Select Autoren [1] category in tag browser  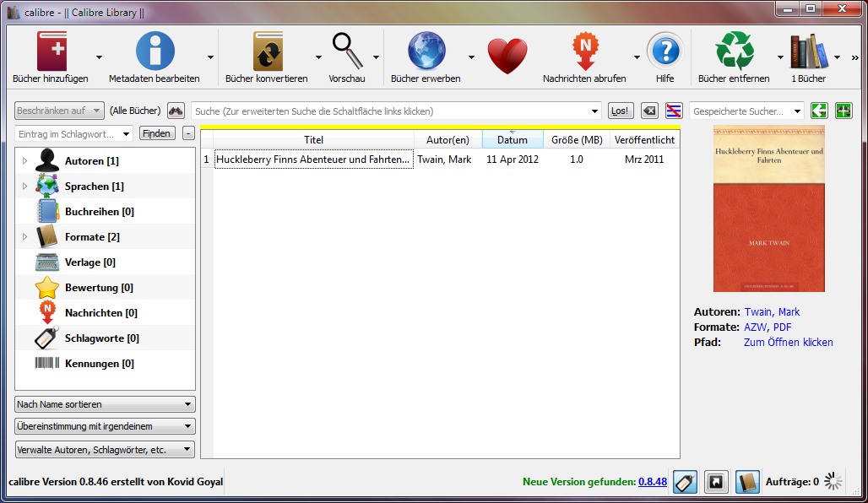[92, 161]
